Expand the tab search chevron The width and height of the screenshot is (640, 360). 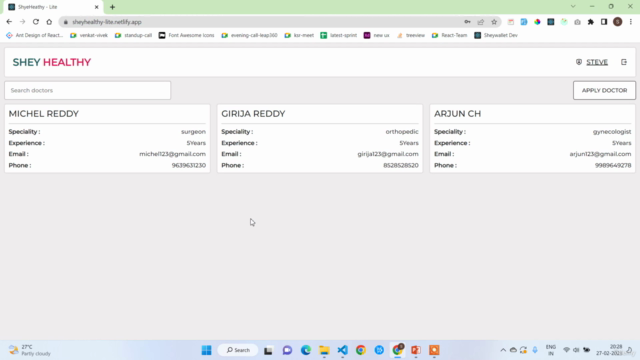click(x=573, y=7)
